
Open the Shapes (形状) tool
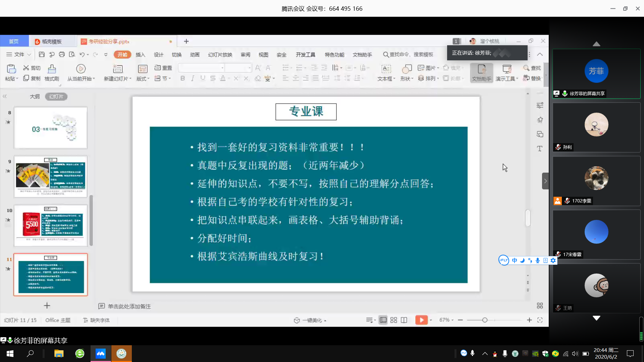pyautogui.click(x=407, y=69)
